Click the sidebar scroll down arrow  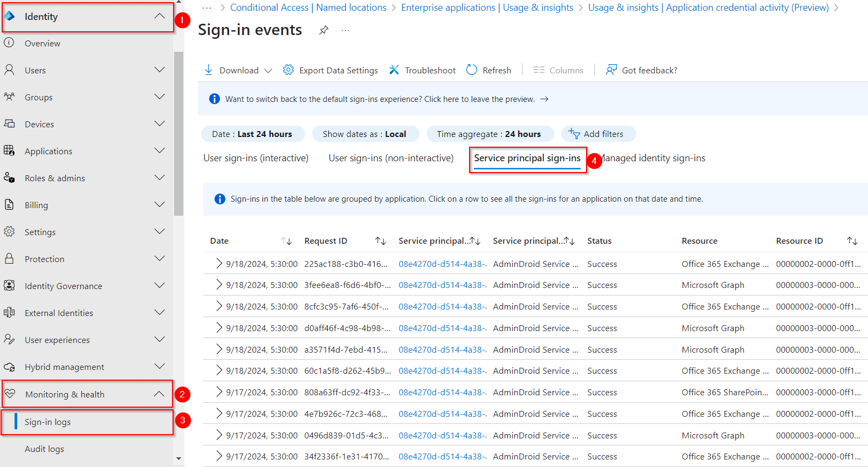pos(179,459)
